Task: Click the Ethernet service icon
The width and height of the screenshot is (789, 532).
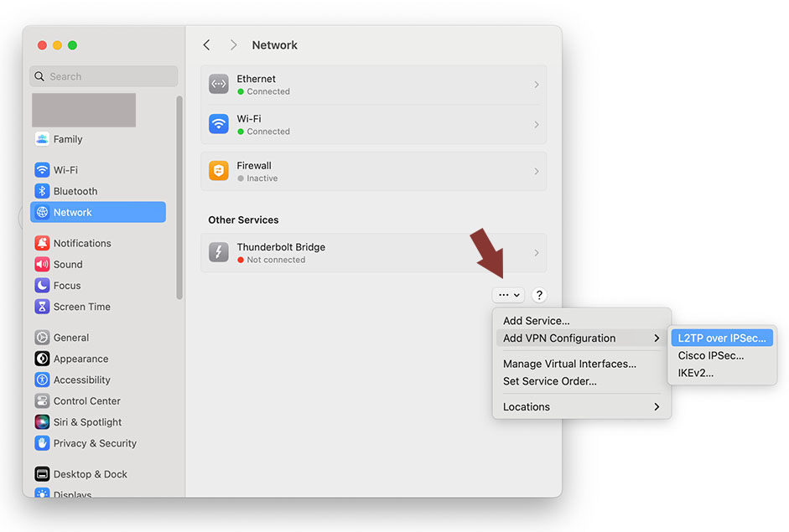Action: [x=219, y=85]
